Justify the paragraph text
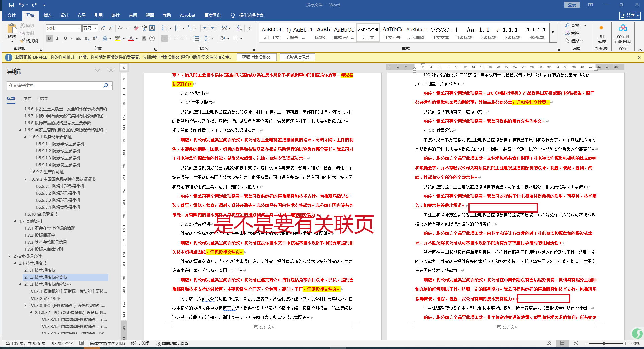 pos(189,38)
